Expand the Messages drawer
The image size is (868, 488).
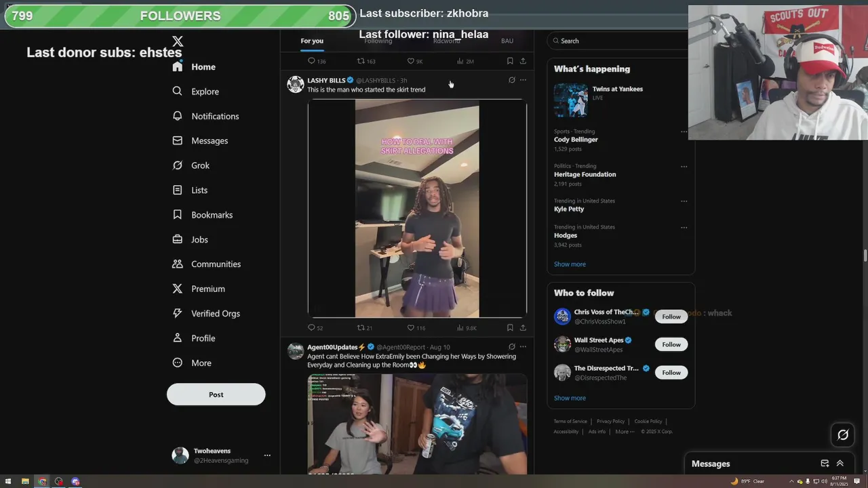(840, 464)
